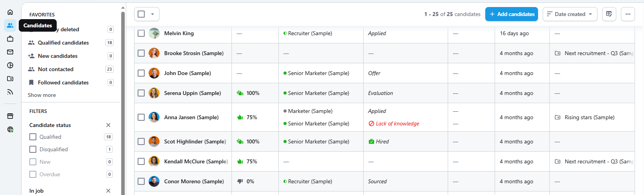Open the Home icon in the sidebar
Image resolution: width=644 pixels, height=195 pixels.
(x=10, y=12)
